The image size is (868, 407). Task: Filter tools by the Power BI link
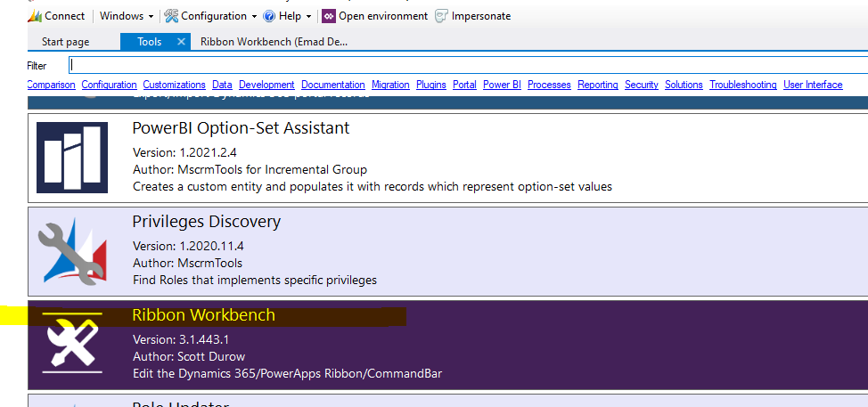(x=502, y=85)
